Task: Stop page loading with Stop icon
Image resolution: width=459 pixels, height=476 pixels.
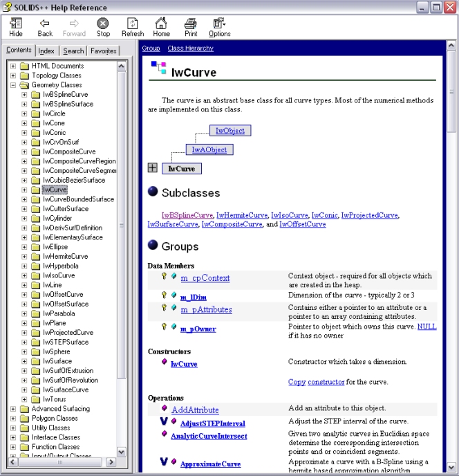Action: (103, 24)
